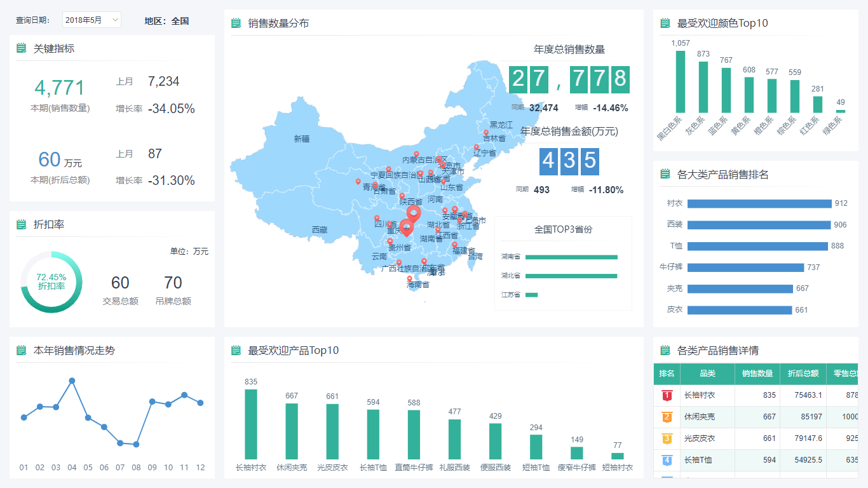Sort table by the 品类 column header
Viewport: 868px width, 488px height.
tap(707, 374)
